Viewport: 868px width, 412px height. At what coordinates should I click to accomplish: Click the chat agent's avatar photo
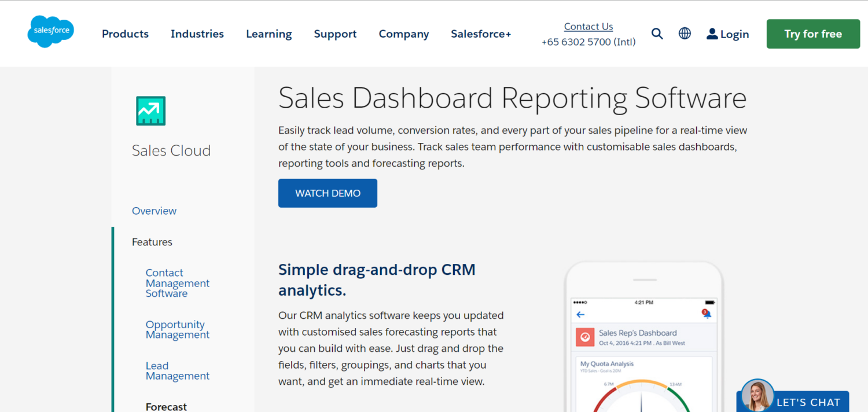pyautogui.click(x=757, y=397)
